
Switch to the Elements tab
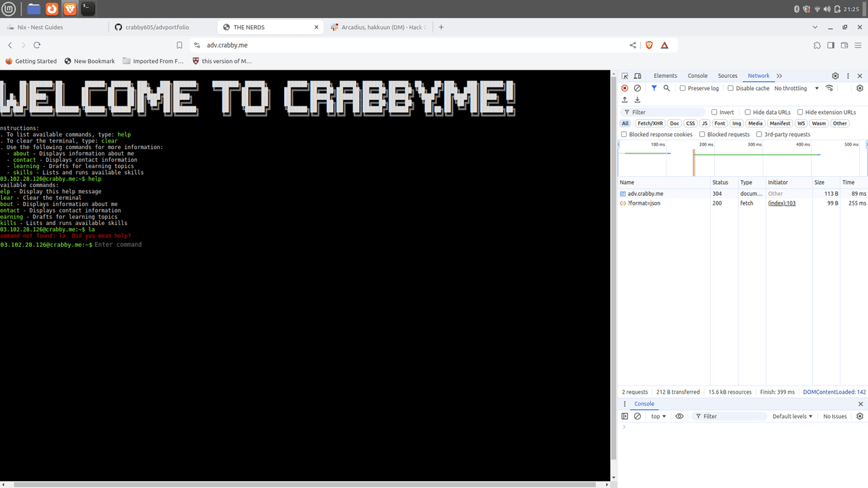tap(665, 76)
